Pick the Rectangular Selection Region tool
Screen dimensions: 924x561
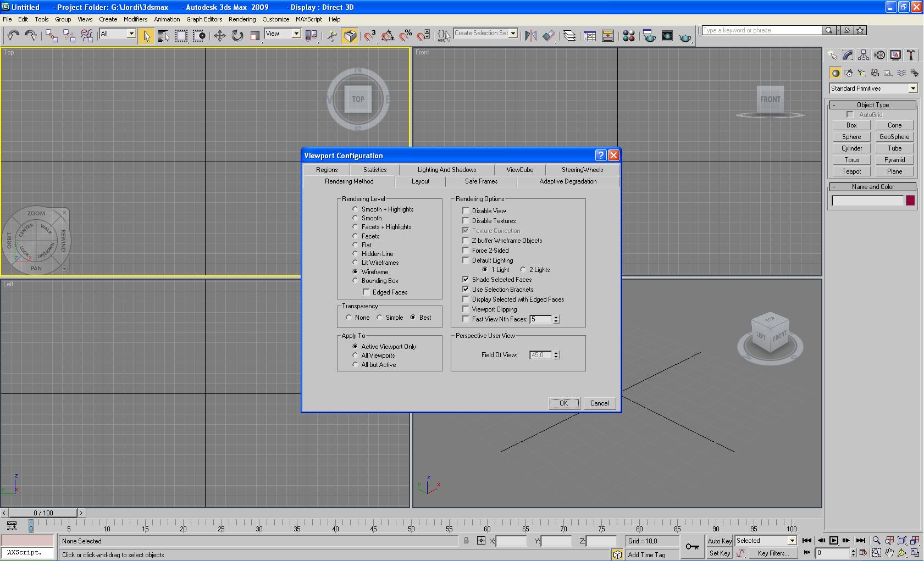181,36
